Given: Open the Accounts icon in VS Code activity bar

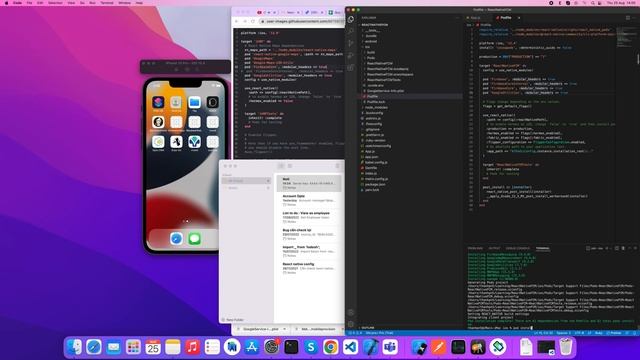Looking at the screenshot, I should pos(351,312).
